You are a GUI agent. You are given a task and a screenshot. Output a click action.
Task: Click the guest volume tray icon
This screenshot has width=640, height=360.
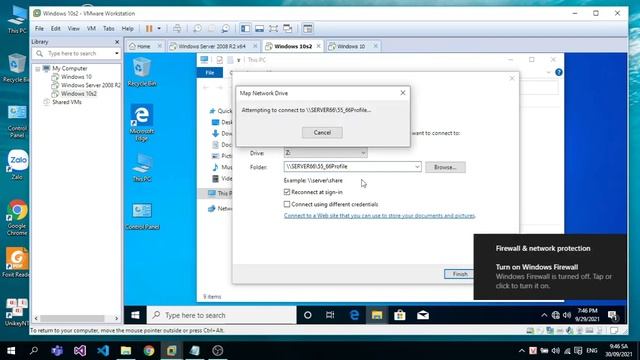(x=567, y=315)
